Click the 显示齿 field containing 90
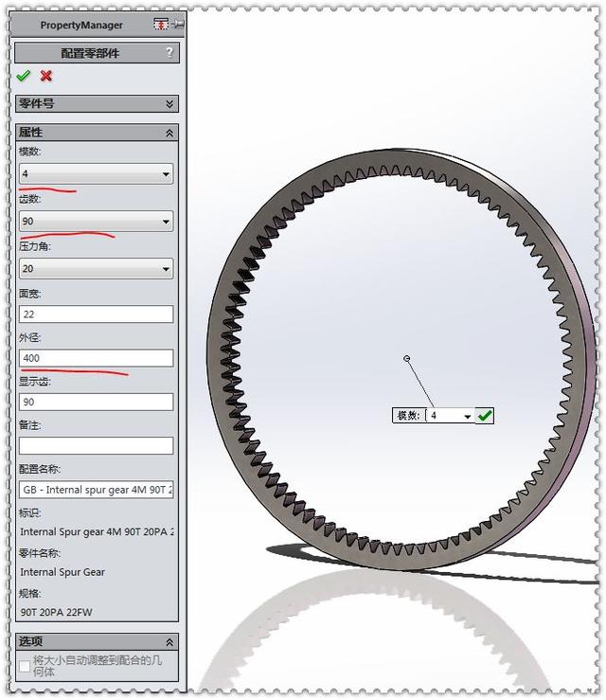Image resolution: width=606 pixels, height=700 pixels. coord(96,402)
